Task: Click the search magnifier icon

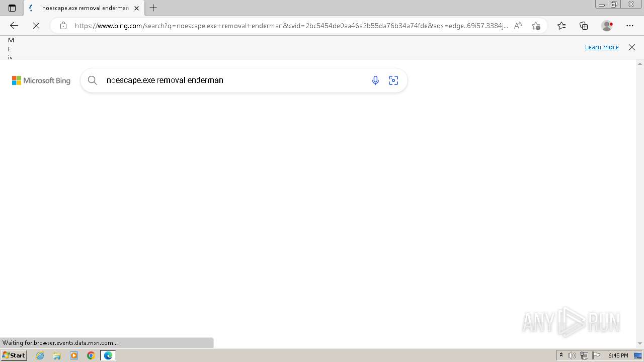Action: coord(93,80)
